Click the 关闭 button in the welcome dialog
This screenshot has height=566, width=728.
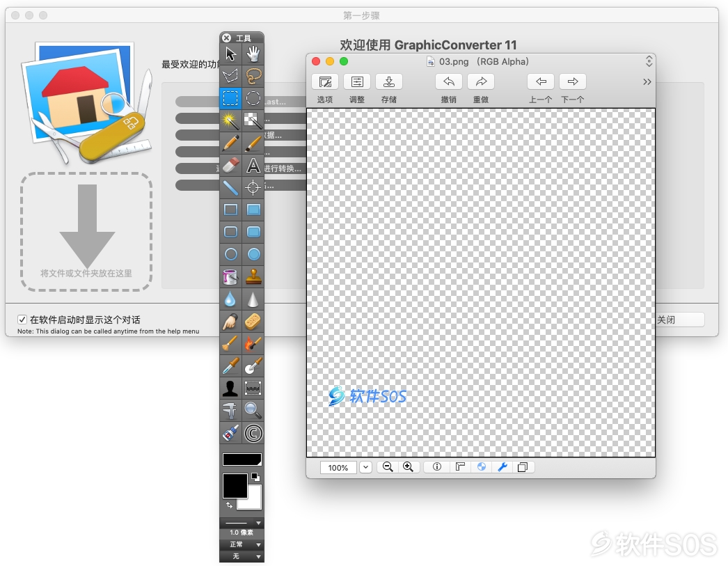(679, 320)
